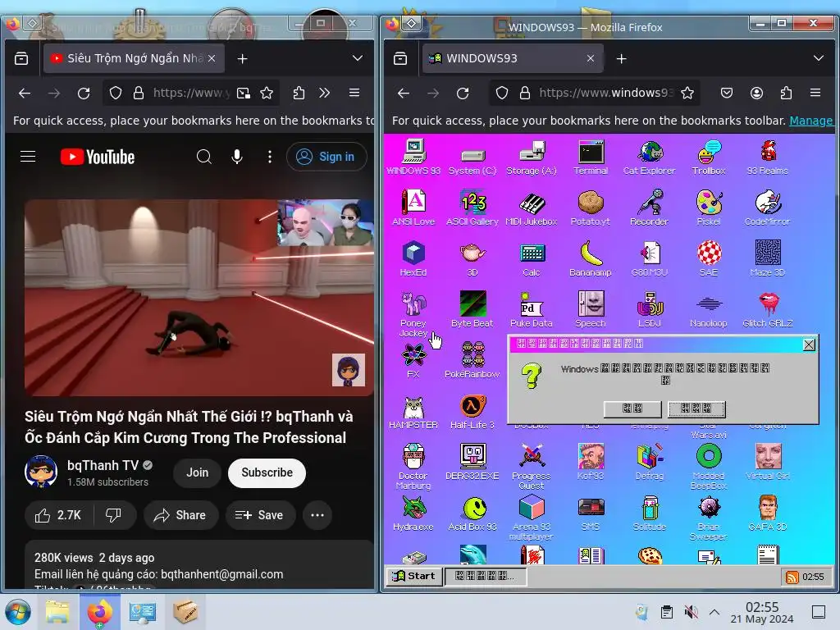Open the Solitude icon
Screen dimensions: 840x630
pos(650,514)
